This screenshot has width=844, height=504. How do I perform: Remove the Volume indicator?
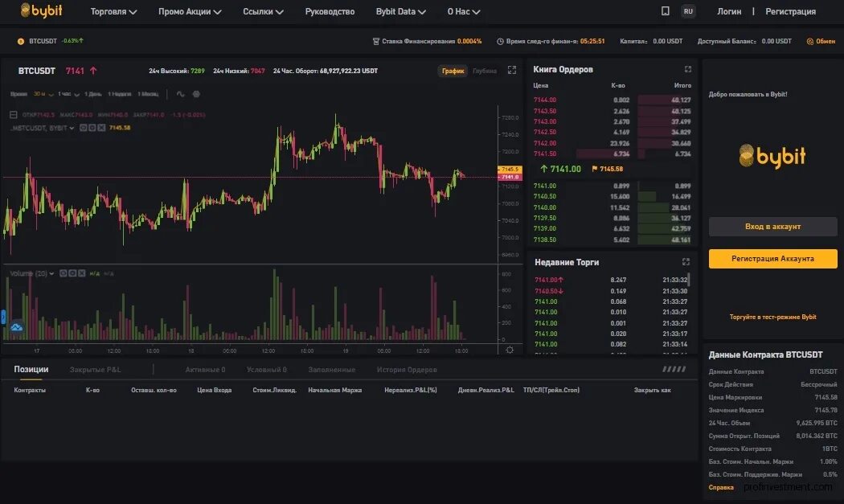pyautogui.click(x=81, y=273)
